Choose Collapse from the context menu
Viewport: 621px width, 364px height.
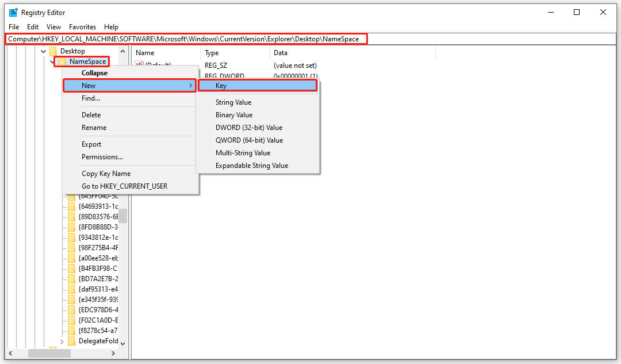pyautogui.click(x=129, y=73)
